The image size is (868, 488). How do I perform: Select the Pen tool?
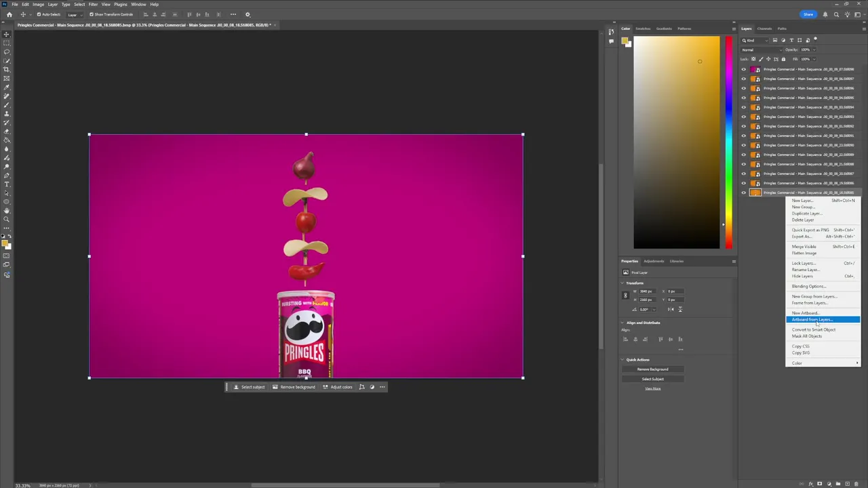pyautogui.click(x=7, y=176)
